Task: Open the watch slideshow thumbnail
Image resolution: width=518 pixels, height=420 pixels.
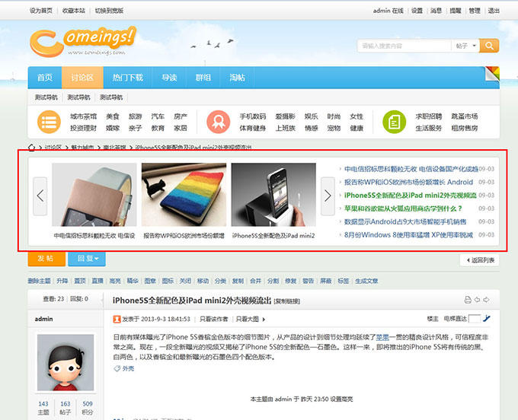Action: 94,195
